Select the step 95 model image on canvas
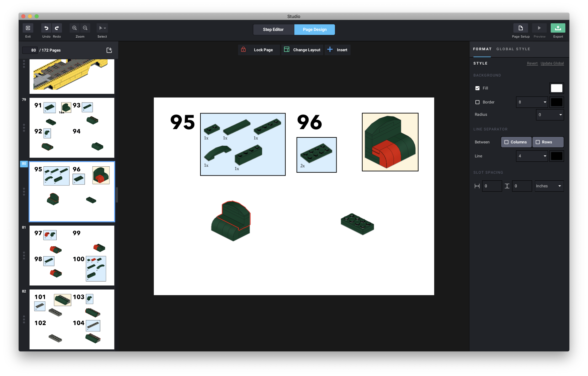This screenshot has width=588, height=376. pos(231,221)
